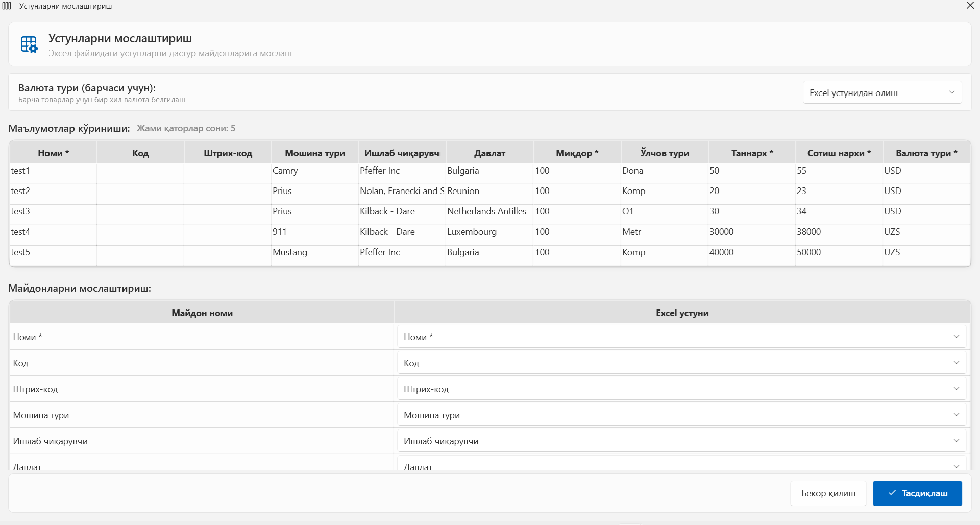Click the 'Metr' unit cell
Image resolution: width=980 pixels, height=525 pixels.
pos(665,235)
